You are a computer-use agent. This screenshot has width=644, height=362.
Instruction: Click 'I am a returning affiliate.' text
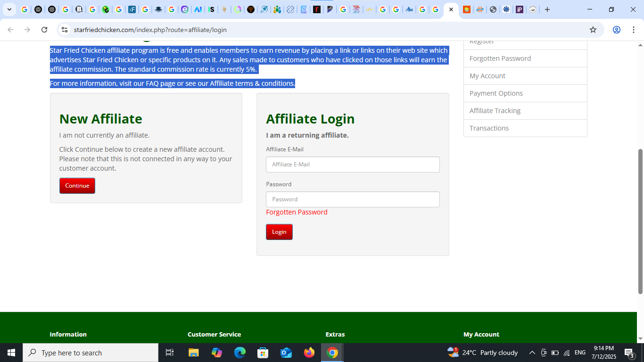(307, 135)
